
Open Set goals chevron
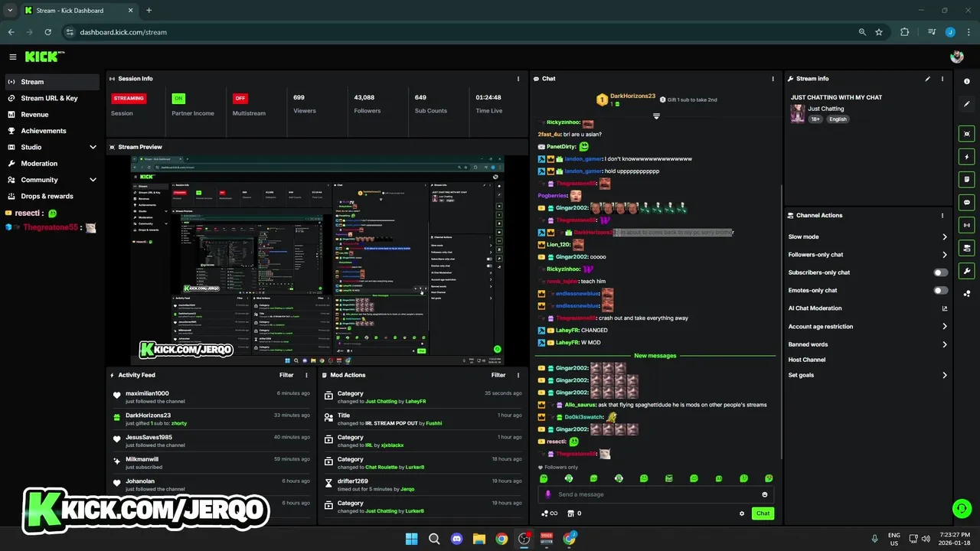pyautogui.click(x=945, y=375)
